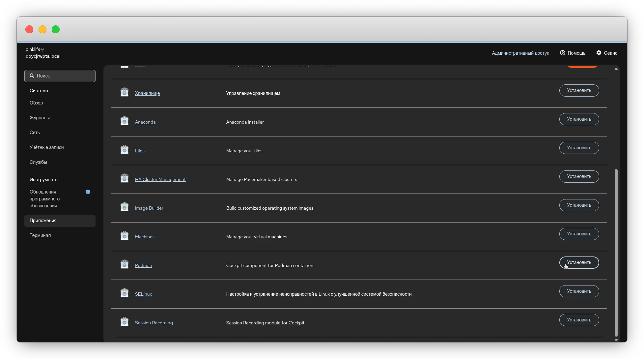Install the Podman application
Image resolution: width=644 pixels, height=359 pixels.
point(579,262)
